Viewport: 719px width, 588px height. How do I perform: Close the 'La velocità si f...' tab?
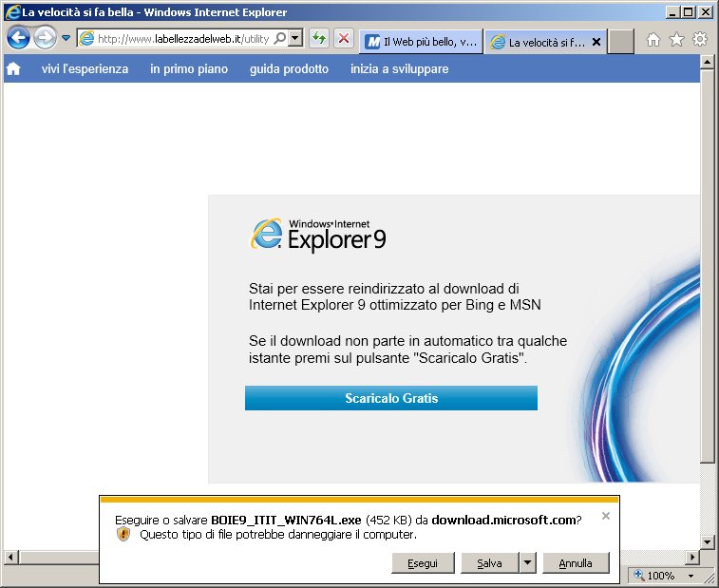point(596,42)
